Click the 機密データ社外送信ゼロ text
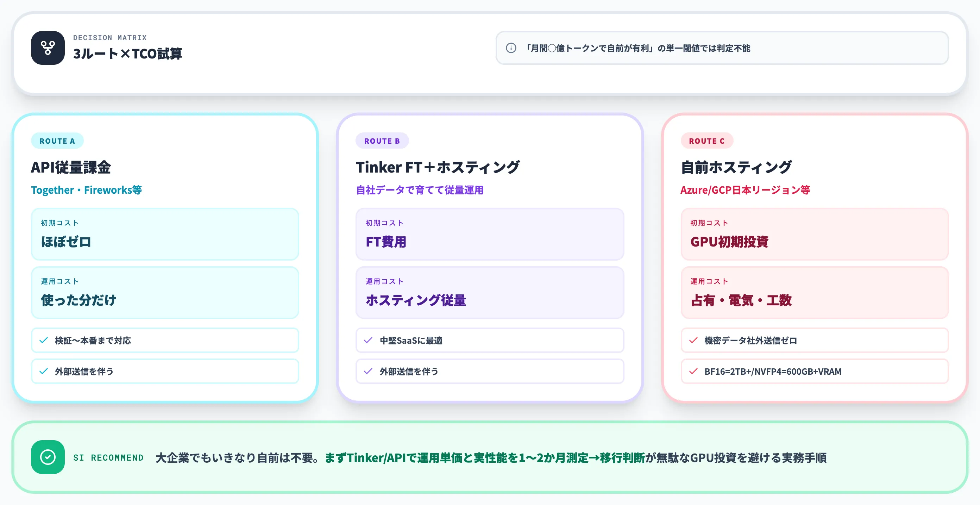The image size is (980, 505). point(750,341)
